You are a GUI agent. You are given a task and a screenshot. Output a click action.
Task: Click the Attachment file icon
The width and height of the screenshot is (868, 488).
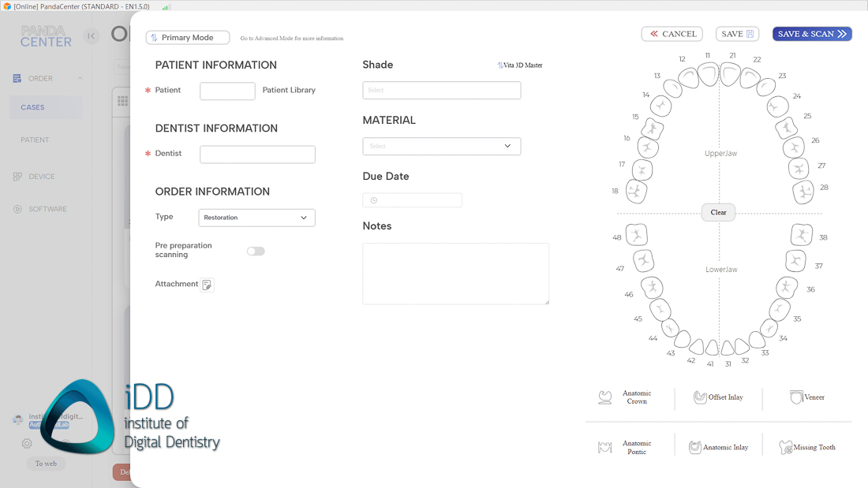[x=207, y=285]
